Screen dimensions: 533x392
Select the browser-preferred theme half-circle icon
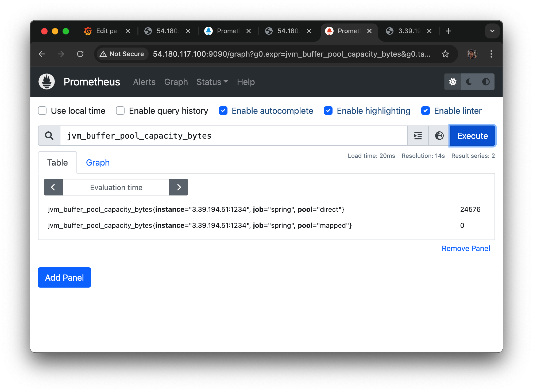[486, 82]
